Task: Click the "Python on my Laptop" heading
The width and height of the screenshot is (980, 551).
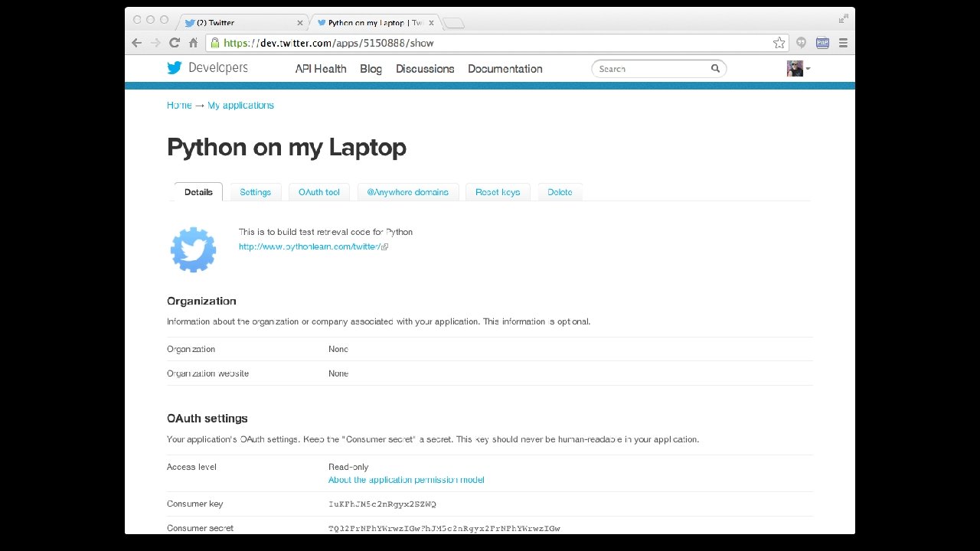Action: point(286,147)
